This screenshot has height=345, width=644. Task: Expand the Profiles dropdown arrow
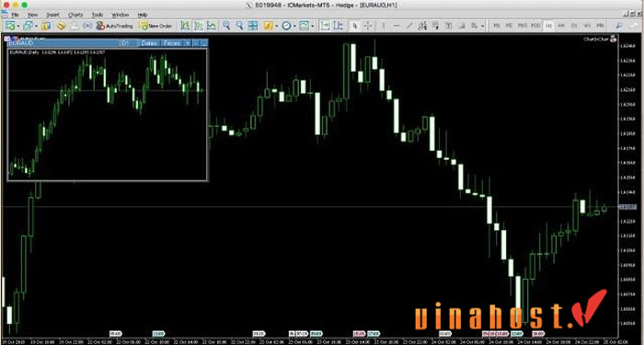point(36,26)
